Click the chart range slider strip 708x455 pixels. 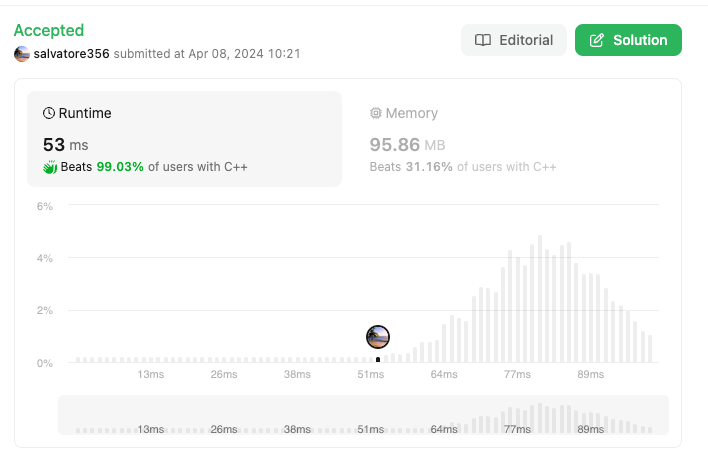(x=363, y=415)
